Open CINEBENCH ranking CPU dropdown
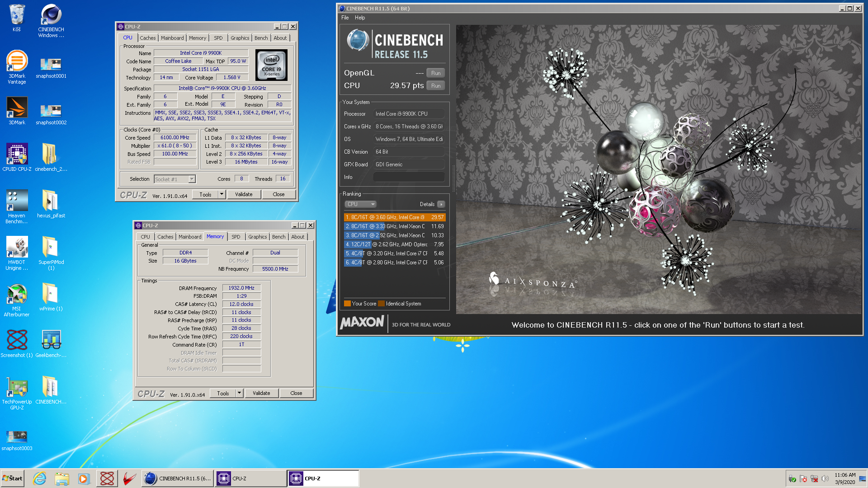 point(360,204)
